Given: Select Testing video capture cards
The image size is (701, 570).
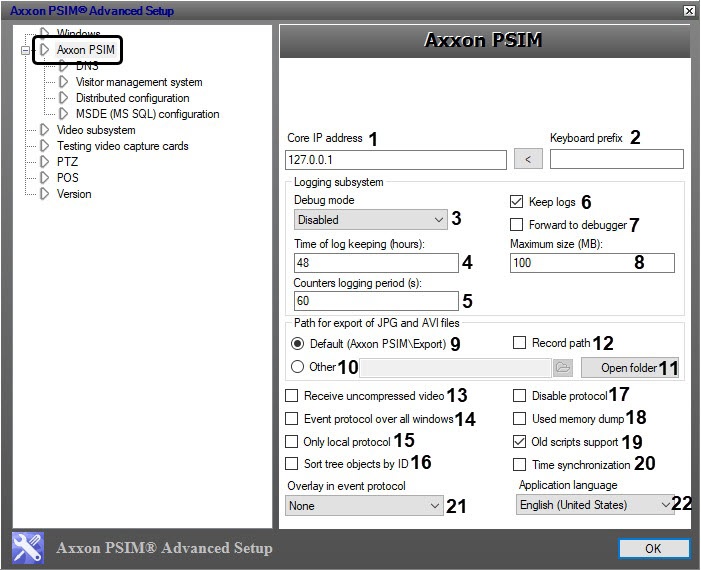Looking at the screenshot, I should tap(122, 146).
